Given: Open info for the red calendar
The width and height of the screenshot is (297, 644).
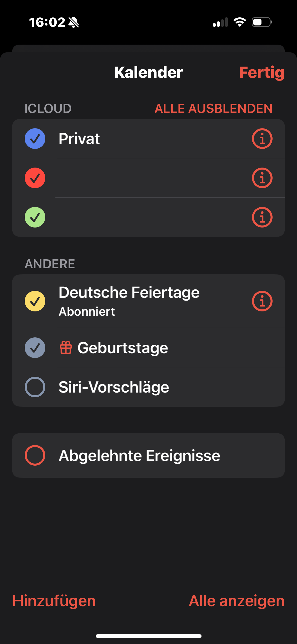Looking at the screenshot, I should point(262,178).
